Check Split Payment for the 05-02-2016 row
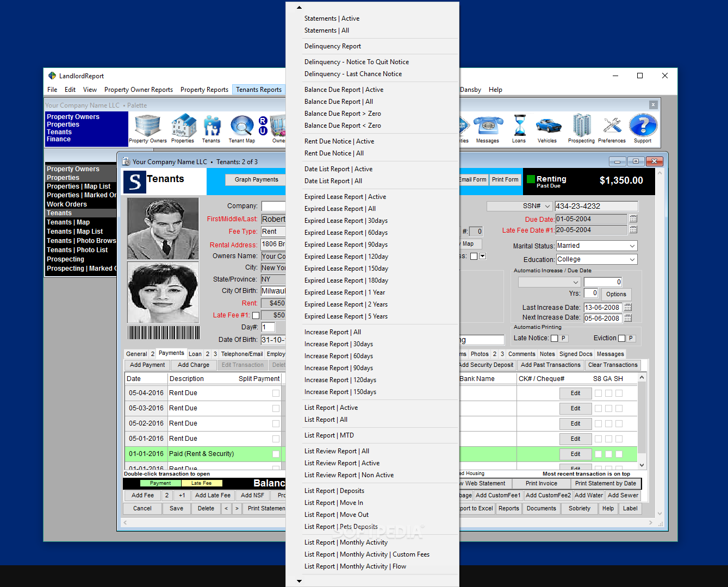The width and height of the screenshot is (728, 587). point(276,423)
